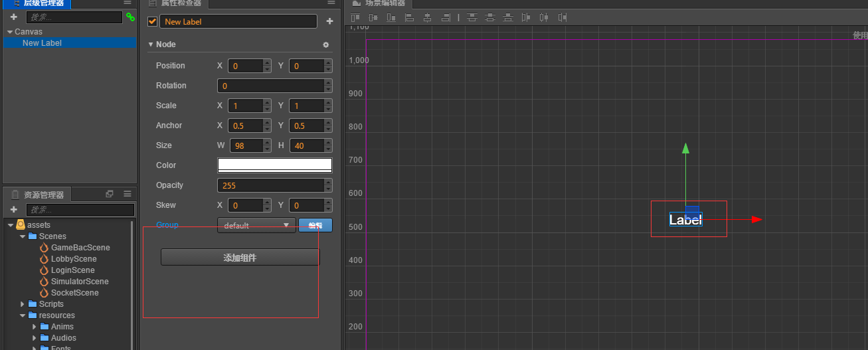Image resolution: width=868 pixels, height=350 pixels.
Task: Click the plus icon in the hierarchy panel
Action: 13,17
